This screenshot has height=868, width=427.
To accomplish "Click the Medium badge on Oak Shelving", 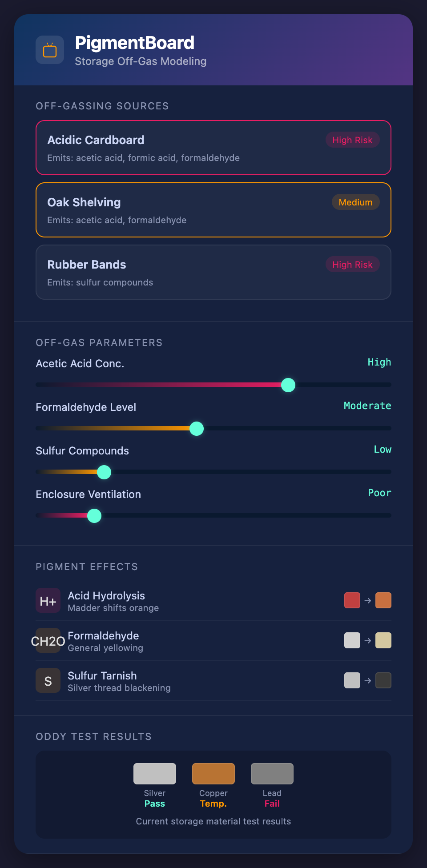I will click(355, 202).
